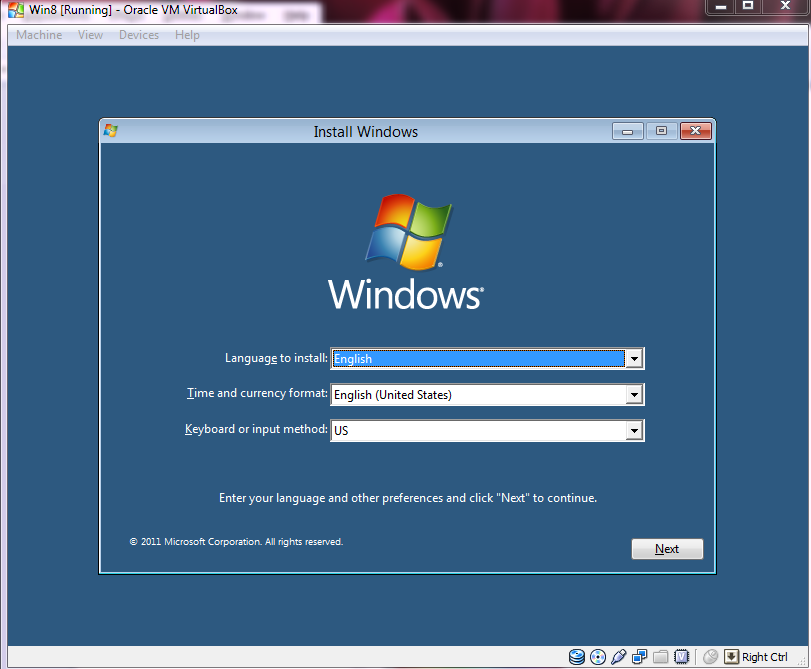811x669 pixels.
Task: Click the Windows logo flag image
Action: [x=408, y=232]
